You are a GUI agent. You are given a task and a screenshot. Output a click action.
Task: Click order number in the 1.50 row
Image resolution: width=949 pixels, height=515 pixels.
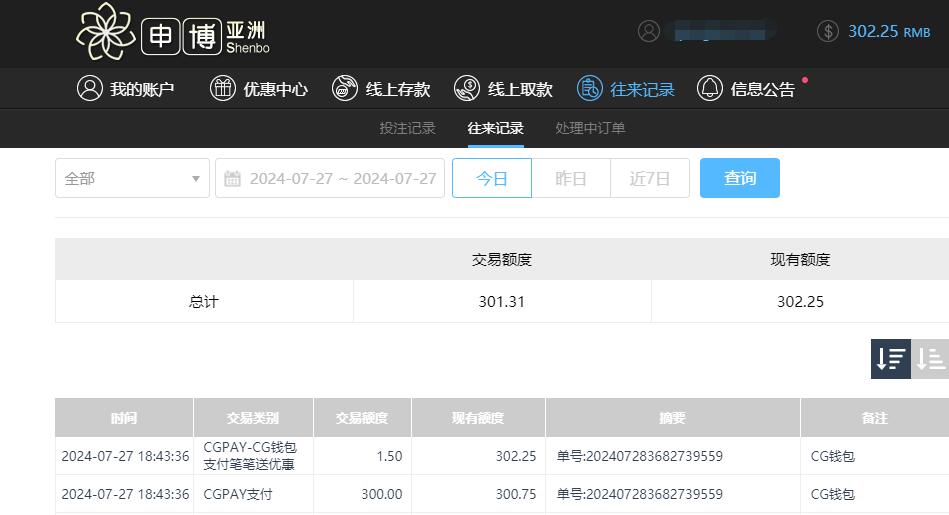(x=640, y=456)
